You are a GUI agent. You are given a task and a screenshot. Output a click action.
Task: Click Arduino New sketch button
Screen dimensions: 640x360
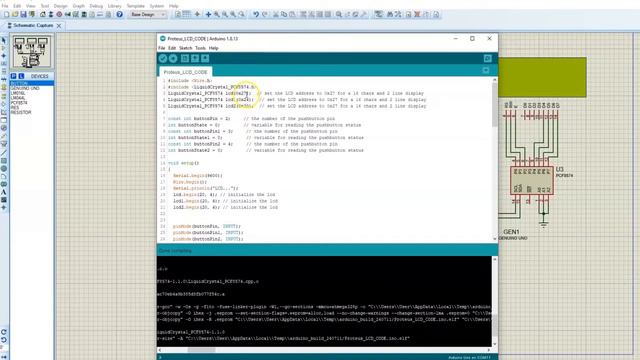pyautogui.click(x=185, y=58)
